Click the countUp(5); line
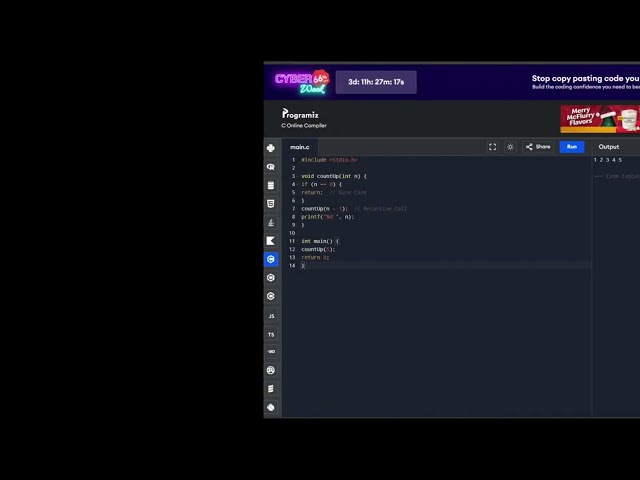This screenshot has height=480, width=640. click(318, 249)
